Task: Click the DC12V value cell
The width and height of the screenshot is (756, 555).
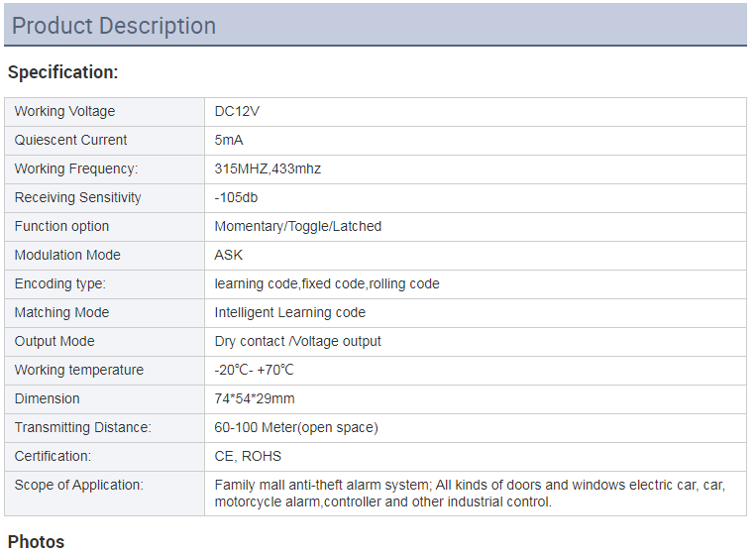Action: [476, 111]
